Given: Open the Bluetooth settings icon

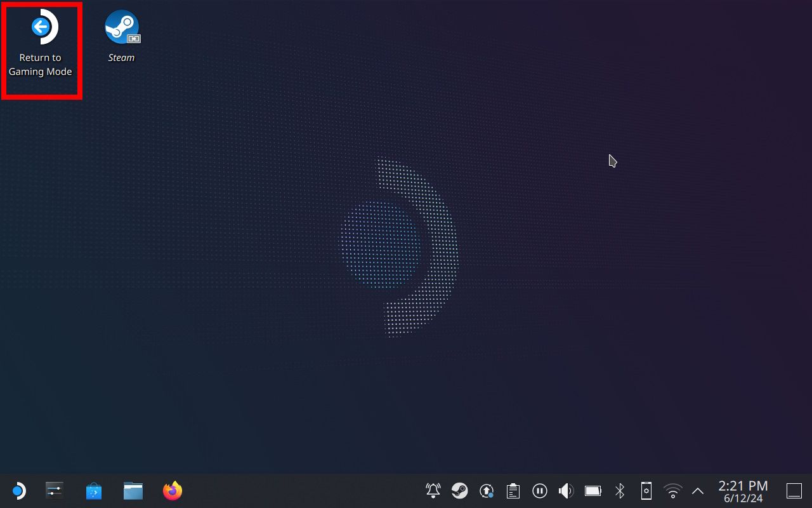Looking at the screenshot, I should pyautogui.click(x=619, y=490).
